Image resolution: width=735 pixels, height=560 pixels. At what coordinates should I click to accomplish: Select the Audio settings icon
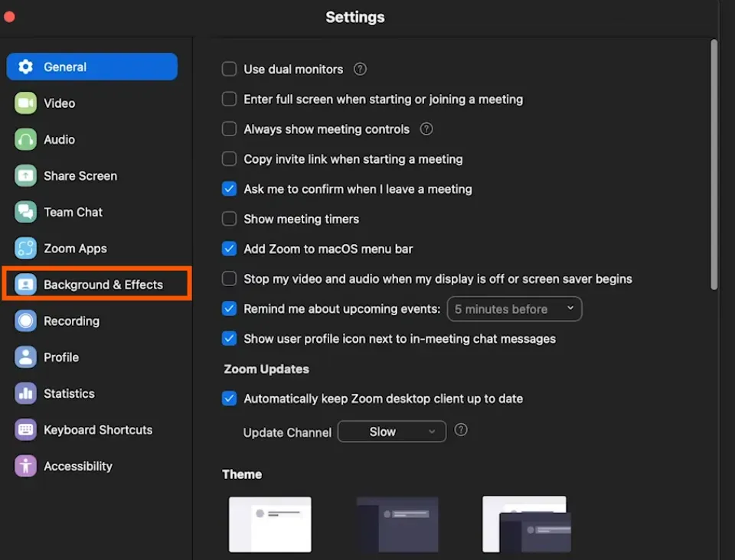pyautogui.click(x=25, y=139)
